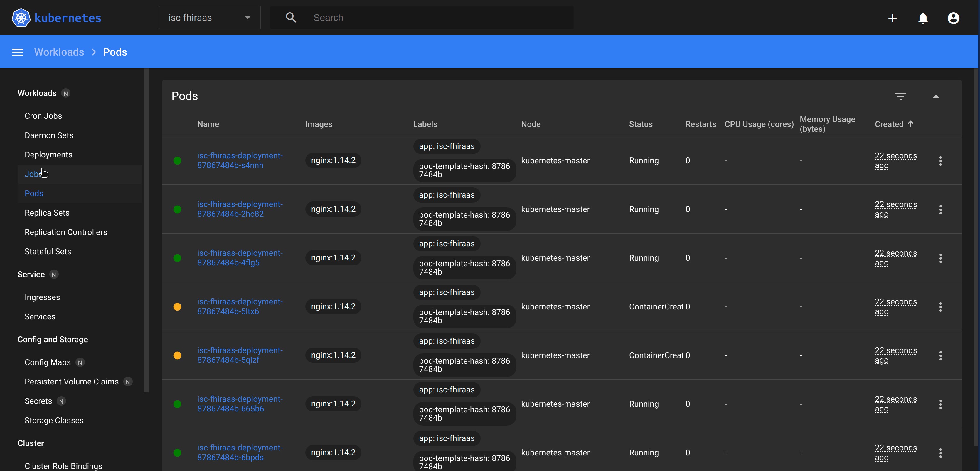Select Replica Sets in the sidebar
Image resolution: width=980 pixels, height=471 pixels.
click(47, 213)
